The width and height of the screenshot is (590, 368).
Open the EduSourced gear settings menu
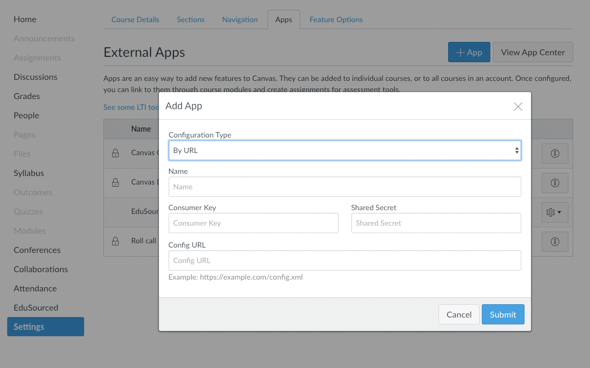555,212
